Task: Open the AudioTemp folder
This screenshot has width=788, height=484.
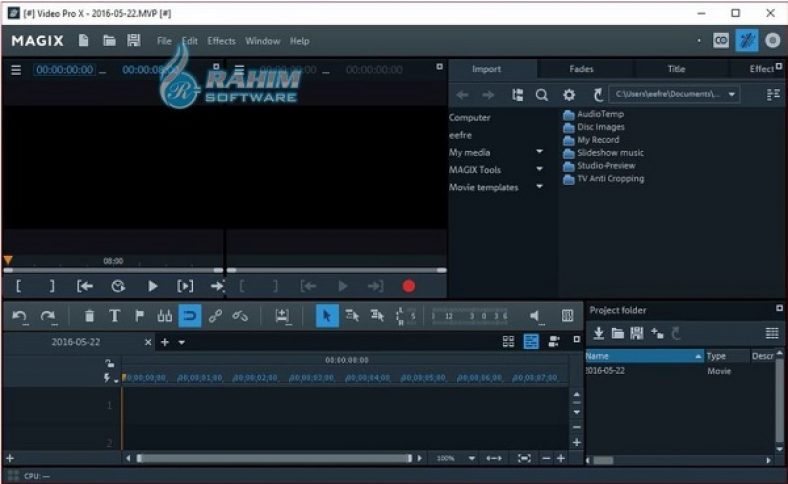Action: click(x=600, y=114)
